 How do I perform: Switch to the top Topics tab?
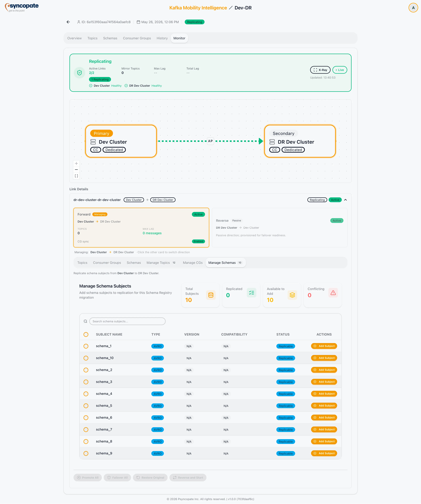pos(92,38)
